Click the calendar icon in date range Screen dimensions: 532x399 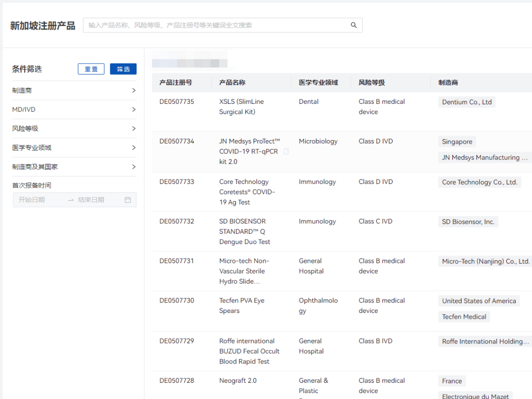point(128,200)
